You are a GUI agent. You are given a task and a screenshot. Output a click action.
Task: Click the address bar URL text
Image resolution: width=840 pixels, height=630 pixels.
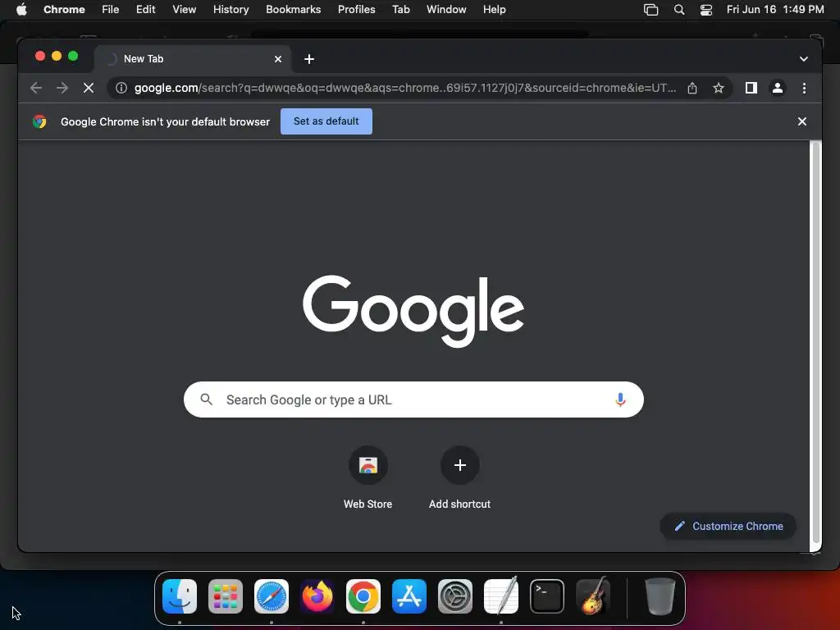[x=405, y=88]
